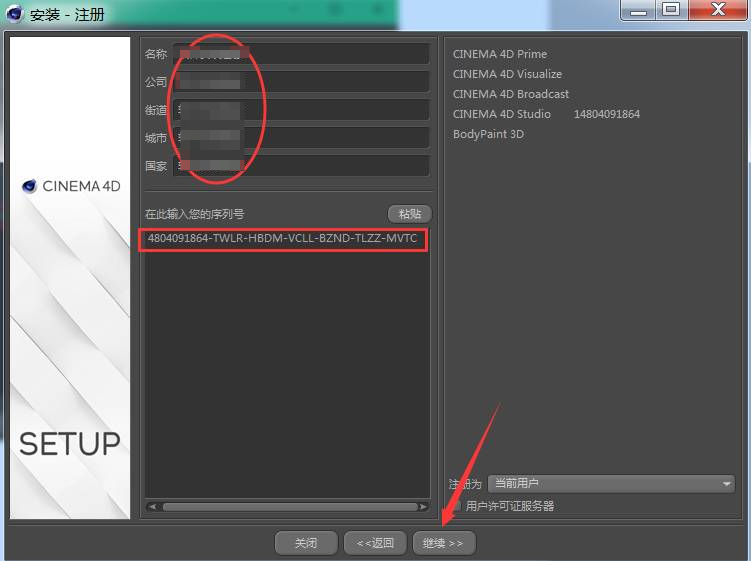Click the 关闭 close button
Image resolution: width=751 pixels, height=561 pixels.
pyautogui.click(x=306, y=543)
